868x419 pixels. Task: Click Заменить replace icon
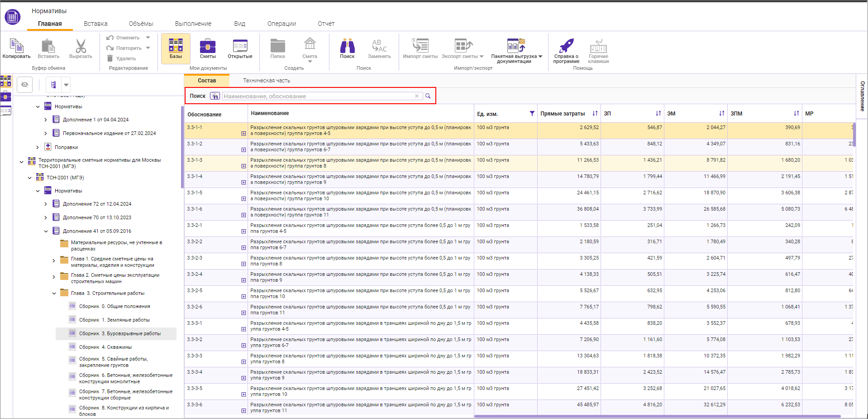coord(379,46)
